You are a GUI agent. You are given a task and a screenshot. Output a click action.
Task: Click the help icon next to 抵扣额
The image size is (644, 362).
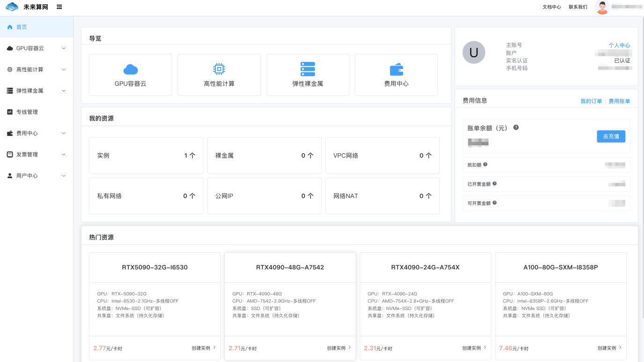pos(485,165)
